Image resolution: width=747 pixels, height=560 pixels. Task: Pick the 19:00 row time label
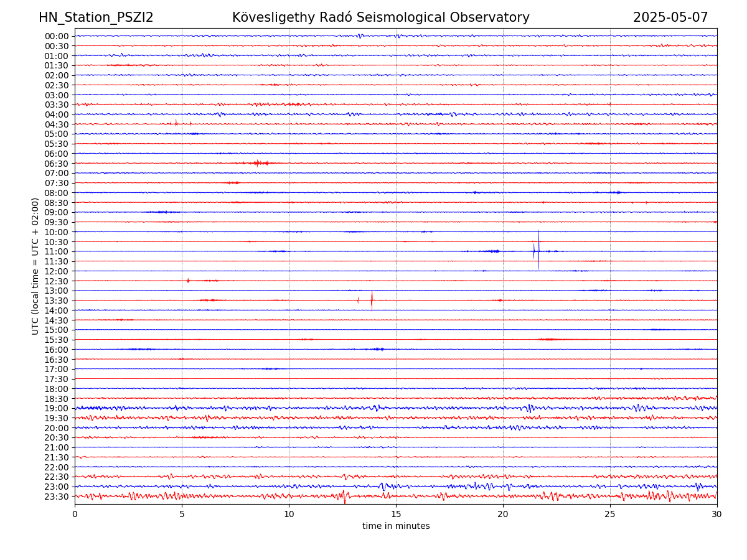click(57, 408)
